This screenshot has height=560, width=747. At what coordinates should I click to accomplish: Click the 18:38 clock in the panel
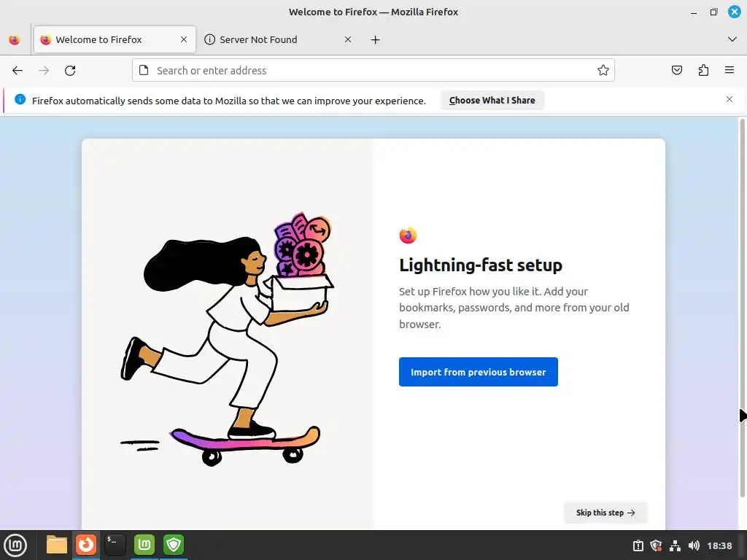[719, 545]
